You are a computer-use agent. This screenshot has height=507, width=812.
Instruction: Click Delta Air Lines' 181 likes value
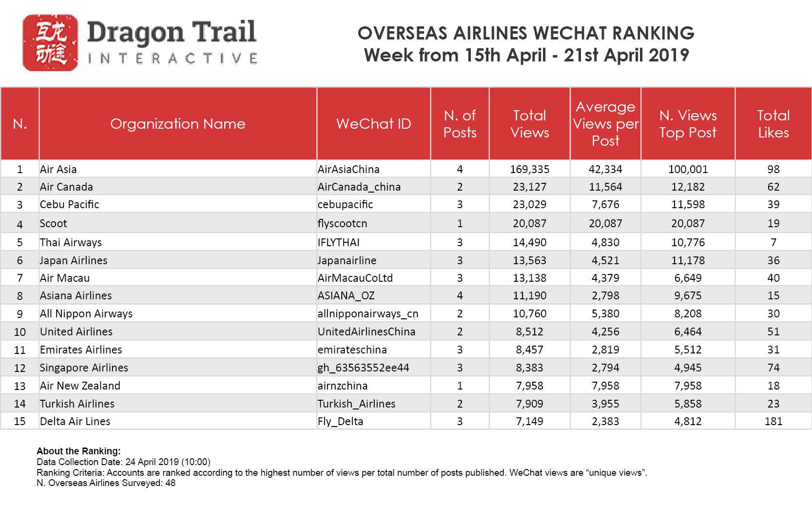click(773, 421)
